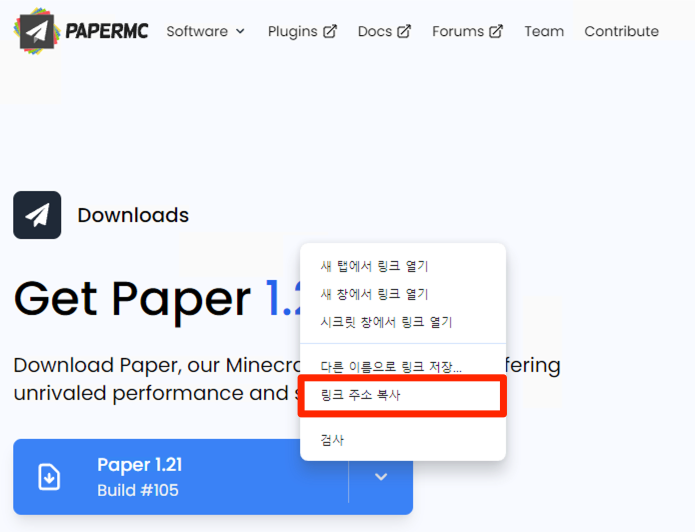
Task: Go to the Forums link
Action: (468, 31)
